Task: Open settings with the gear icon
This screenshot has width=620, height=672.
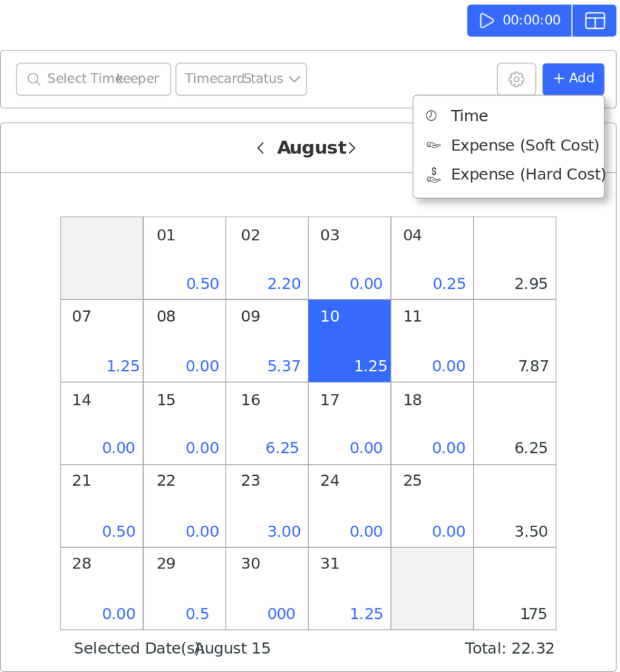Action: coord(516,79)
